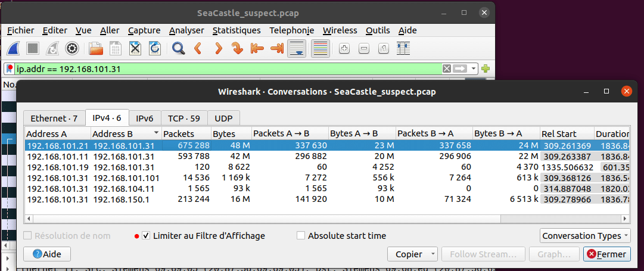Open the Analyser menu
644x271 pixels.
pos(186,30)
